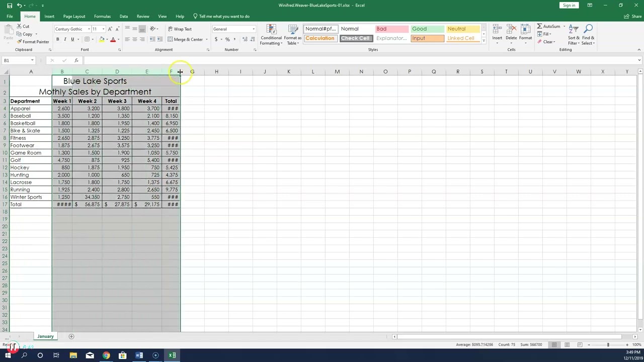This screenshot has height=362, width=644.
Task: Apply Percent Style
Action: click(227, 39)
